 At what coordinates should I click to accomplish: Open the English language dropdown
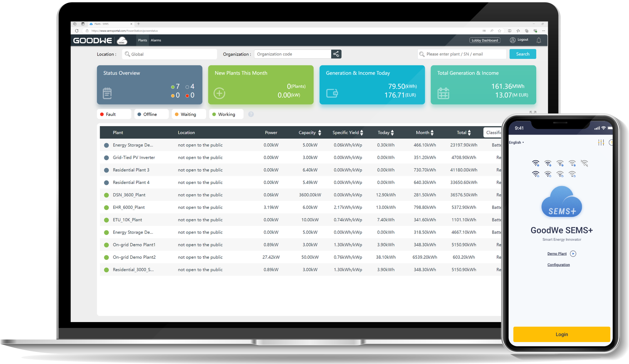pos(516,143)
